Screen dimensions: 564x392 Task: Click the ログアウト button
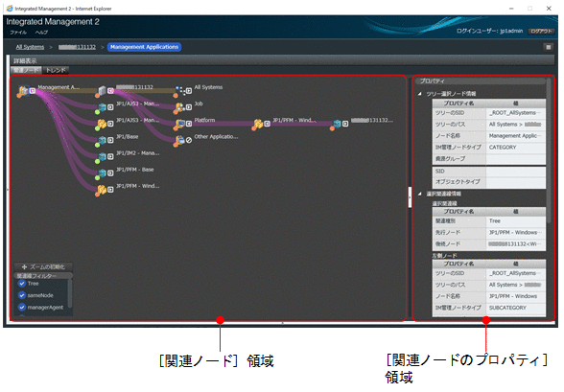click(541, 32)
